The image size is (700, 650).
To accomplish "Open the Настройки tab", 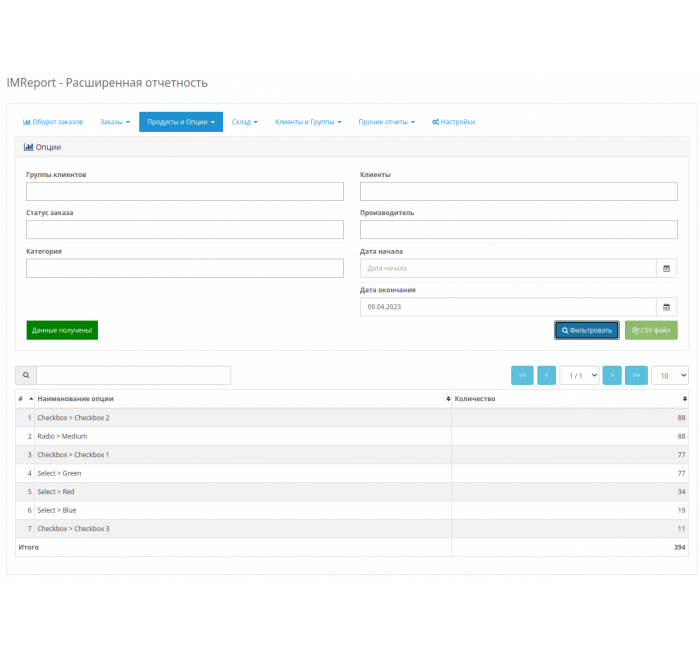I will click(x=454, y=122).
